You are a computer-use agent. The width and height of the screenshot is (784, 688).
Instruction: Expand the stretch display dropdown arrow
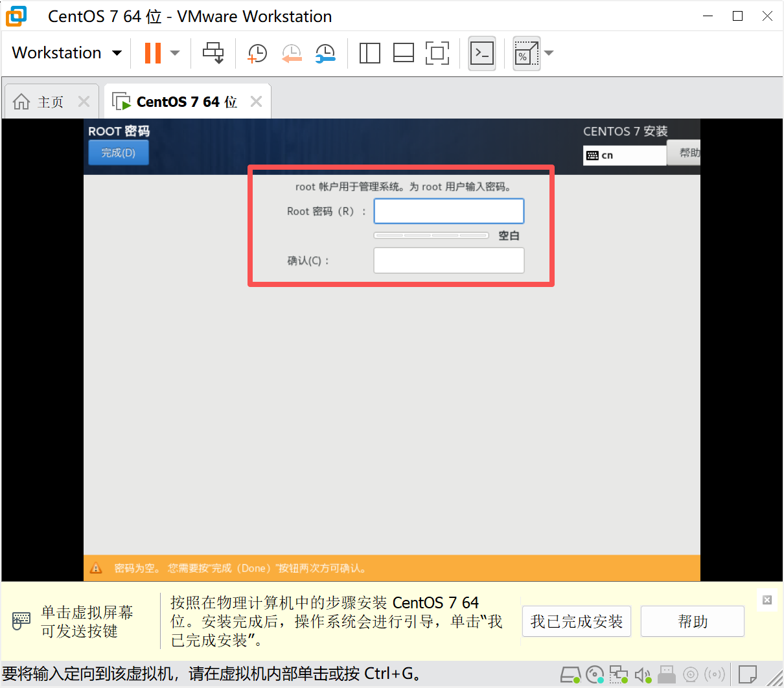549,53
